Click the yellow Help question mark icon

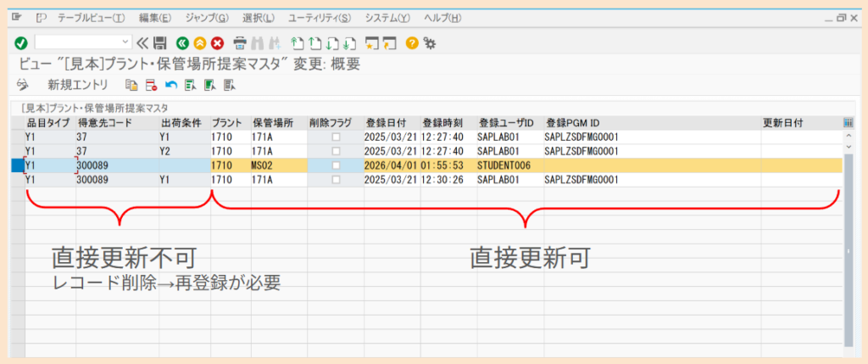412,42
